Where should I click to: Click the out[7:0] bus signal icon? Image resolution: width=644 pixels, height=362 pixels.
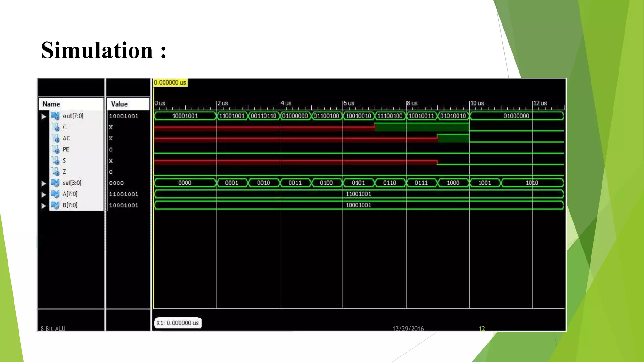pos(55,116)
